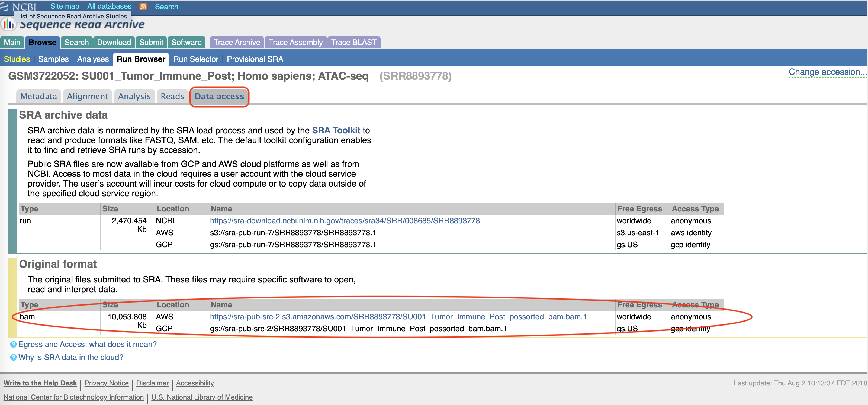The image size is (868, 405).
Task: Open the Alignment tab
Action: pos(87,96)
